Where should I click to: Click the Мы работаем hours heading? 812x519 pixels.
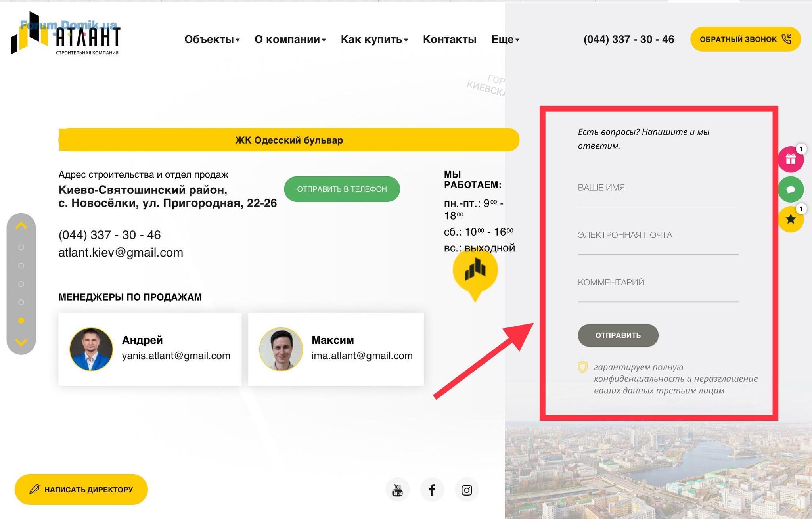pyautogui.click(x=473, y=180)
